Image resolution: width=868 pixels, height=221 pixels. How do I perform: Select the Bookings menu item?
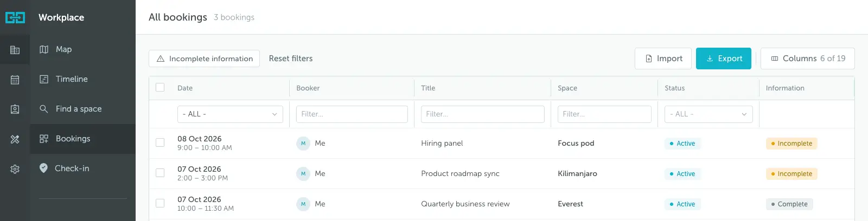coord(82,139)
